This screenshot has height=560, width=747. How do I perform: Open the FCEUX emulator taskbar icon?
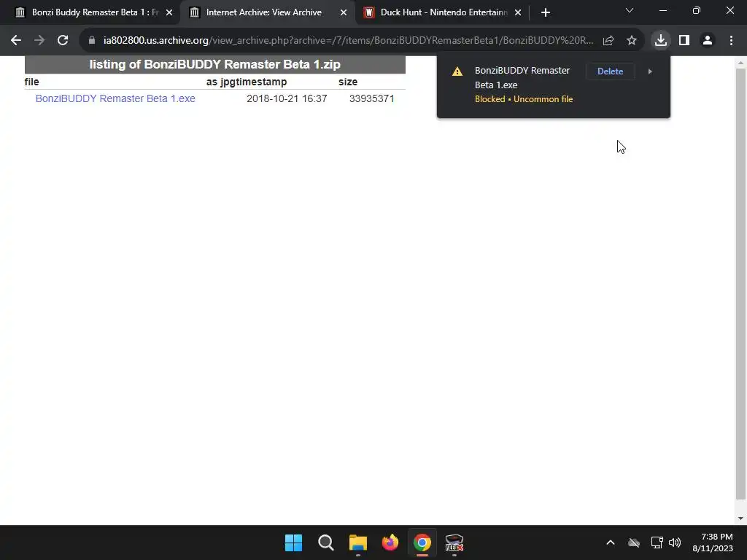tap(454, 542)
